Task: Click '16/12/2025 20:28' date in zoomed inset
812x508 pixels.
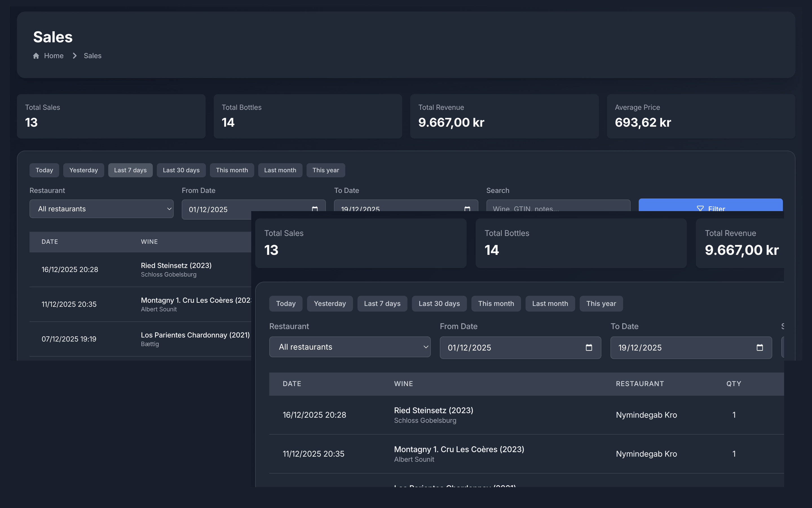Action: pyautogui.click(x=314, y=415)
